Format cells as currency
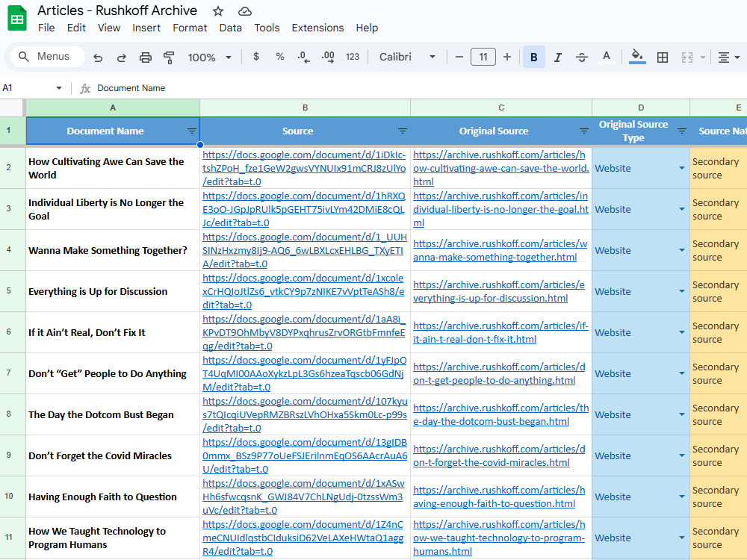The image size is (747, 560). click(255, 57)
